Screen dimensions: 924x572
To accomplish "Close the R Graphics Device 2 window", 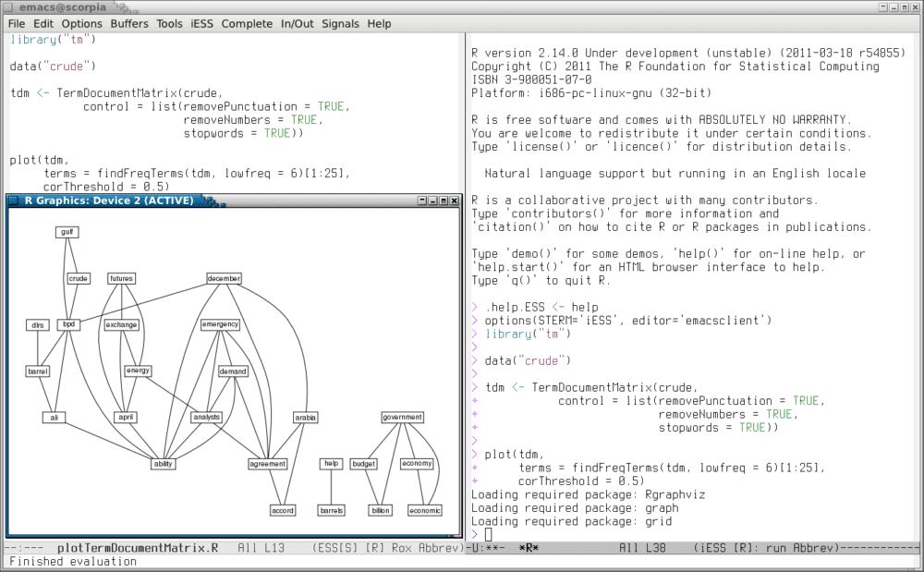I will [454, 201].
